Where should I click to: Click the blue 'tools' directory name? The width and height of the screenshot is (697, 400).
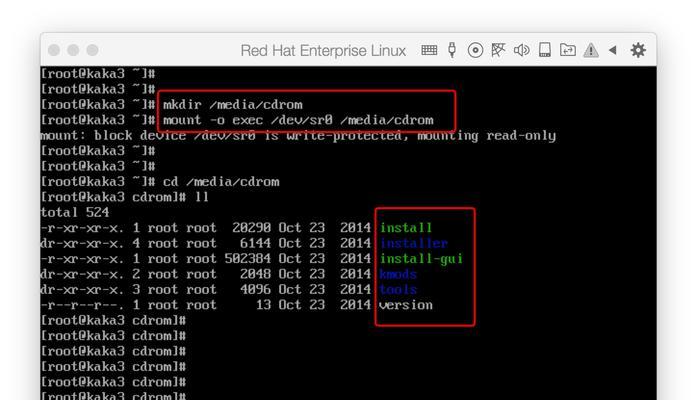[398, 290]
